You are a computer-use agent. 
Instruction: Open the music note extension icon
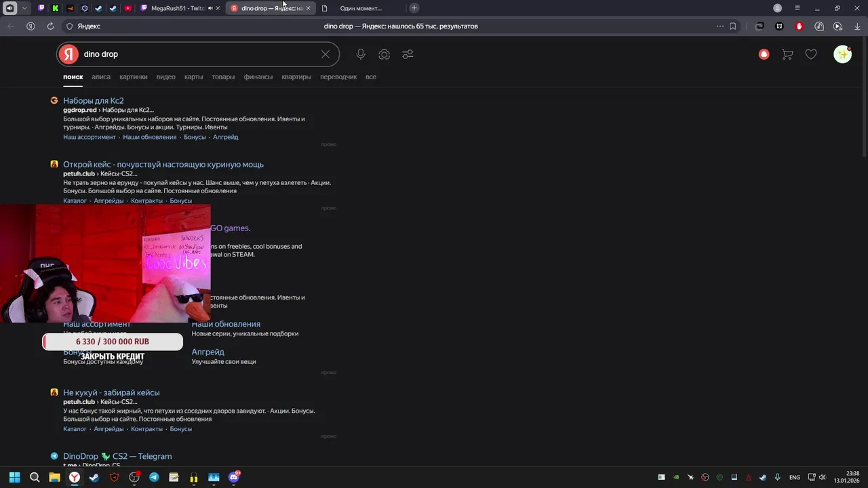click(819, 26)
